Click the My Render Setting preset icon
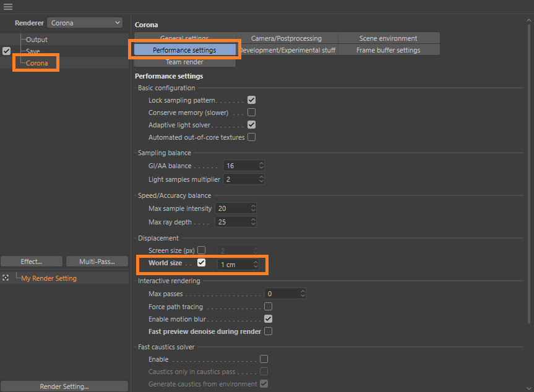The width and height of the screenshot is (534, 392). click(x=6, y=278)
